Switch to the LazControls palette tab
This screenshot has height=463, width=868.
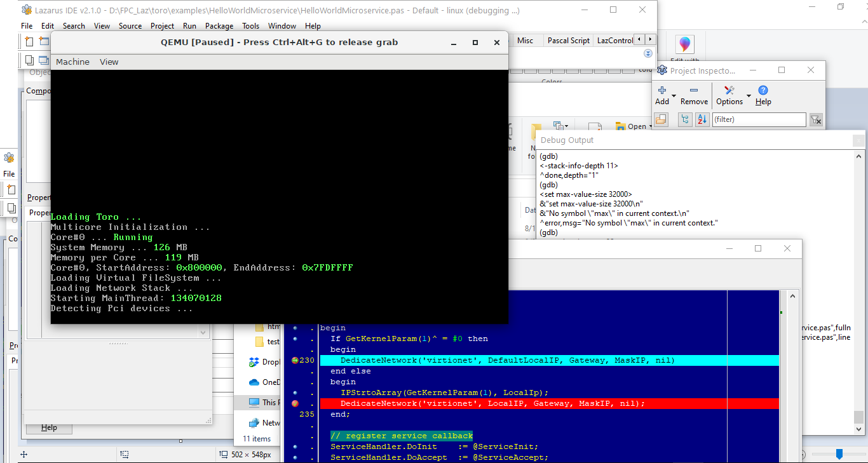614,40
